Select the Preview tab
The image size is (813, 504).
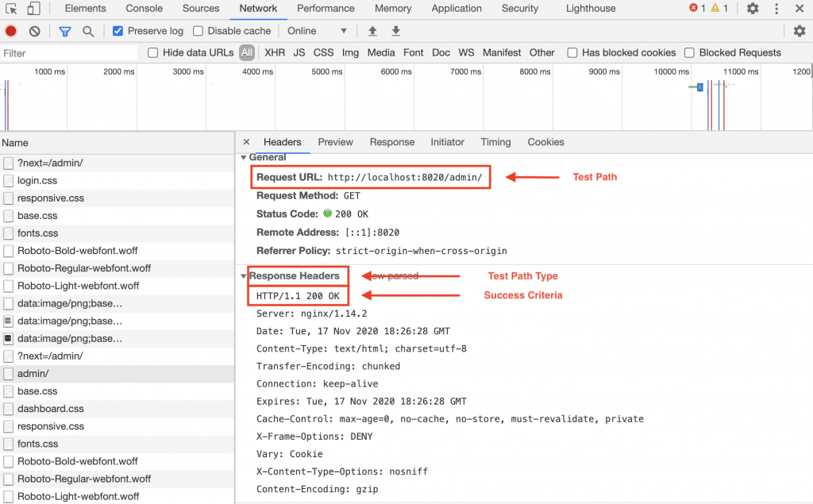[x=335, y=142]
